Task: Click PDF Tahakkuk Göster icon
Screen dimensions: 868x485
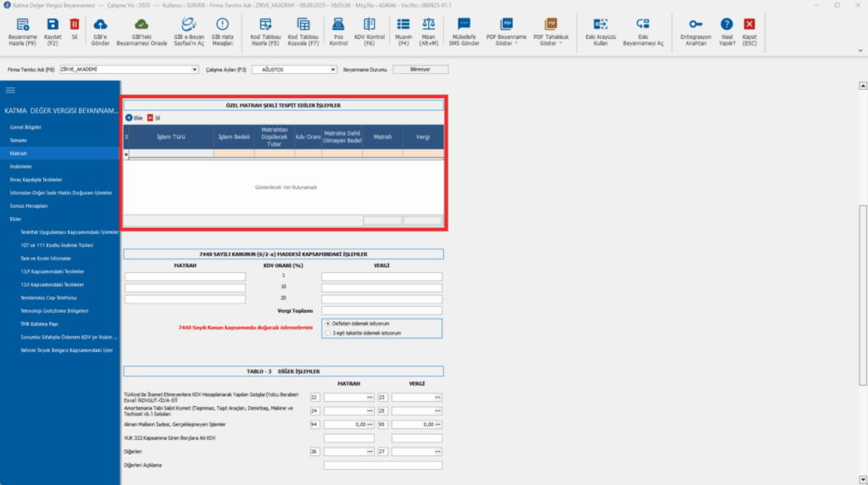Action: tap(550, 25)
